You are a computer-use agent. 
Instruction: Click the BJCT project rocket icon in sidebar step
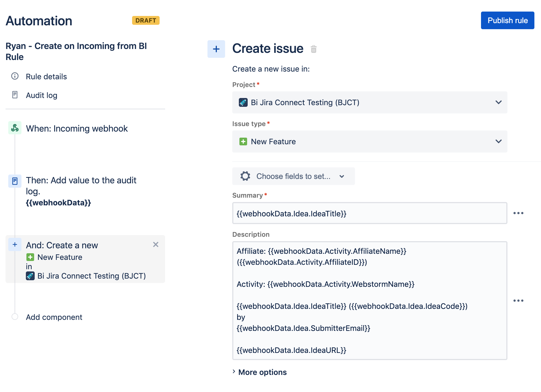(30, 276)
